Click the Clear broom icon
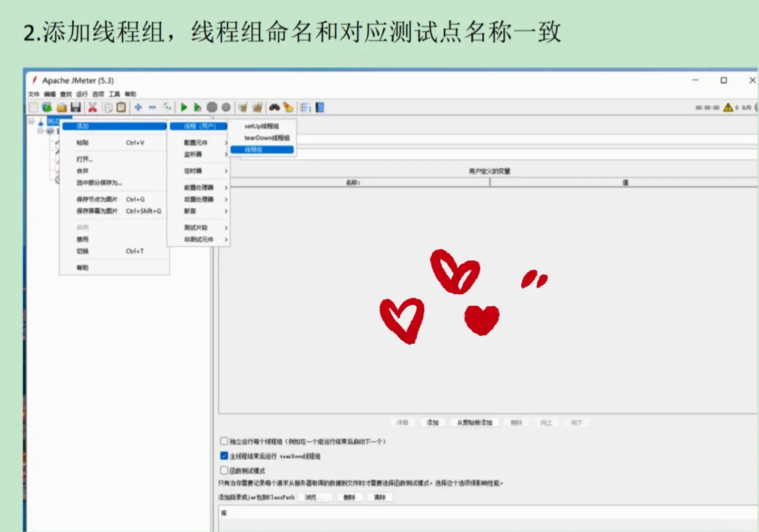The image size is (759, 532). click(242, 108)
